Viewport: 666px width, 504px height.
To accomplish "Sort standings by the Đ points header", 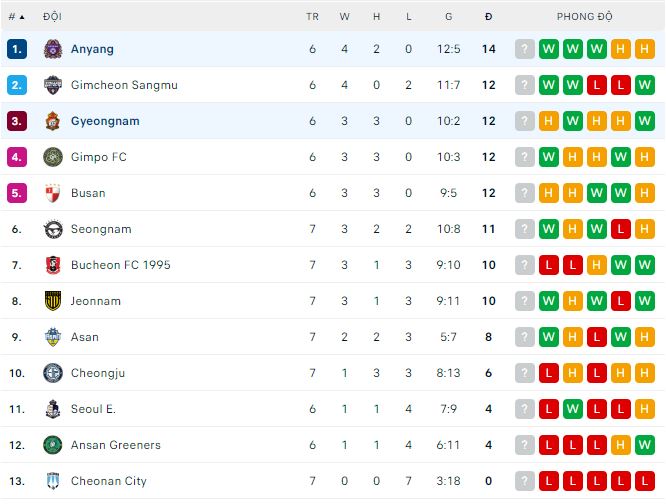I will [x=488, y=17].
